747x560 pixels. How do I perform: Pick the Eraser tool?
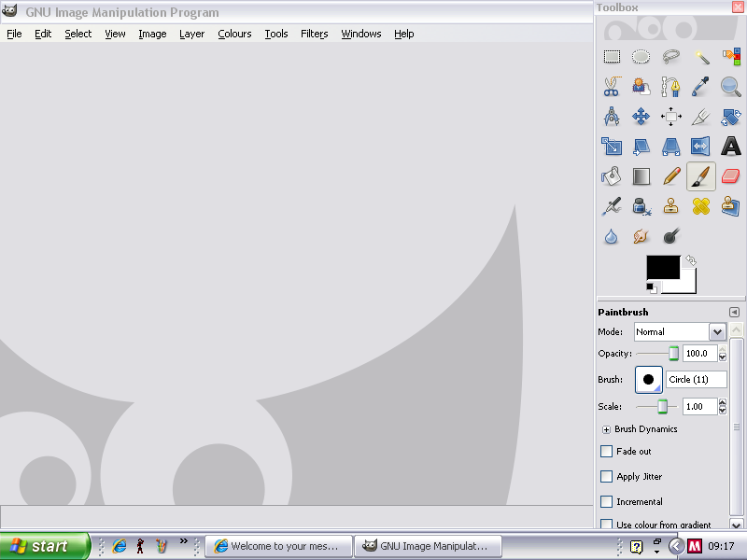[731, 175]
